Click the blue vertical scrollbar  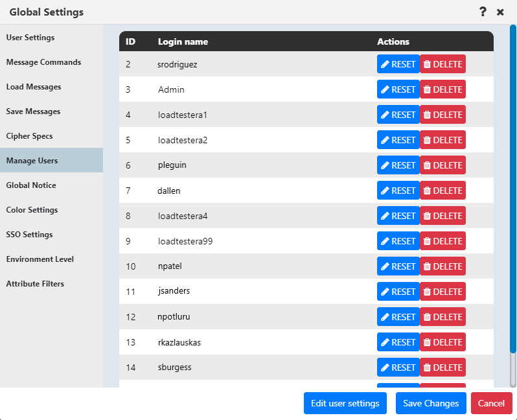(512, 188)
